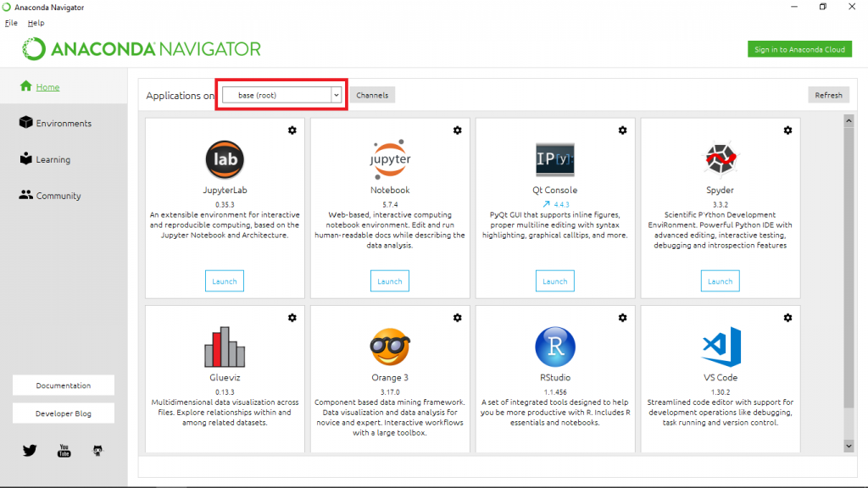Sign in to Anaconda Cloud
This screenshot has width=868, height=488.
tap(799, 49)
